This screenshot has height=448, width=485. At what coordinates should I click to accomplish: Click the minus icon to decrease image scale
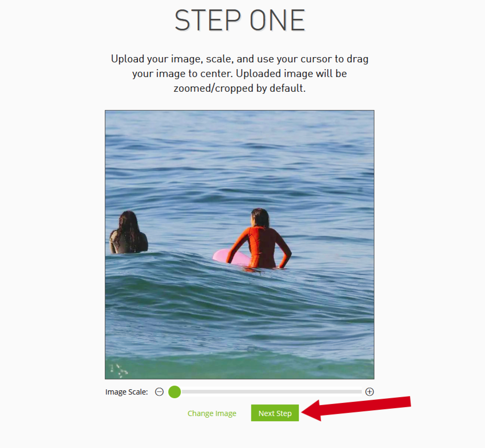pyautogui.click(x=159, y=392)
